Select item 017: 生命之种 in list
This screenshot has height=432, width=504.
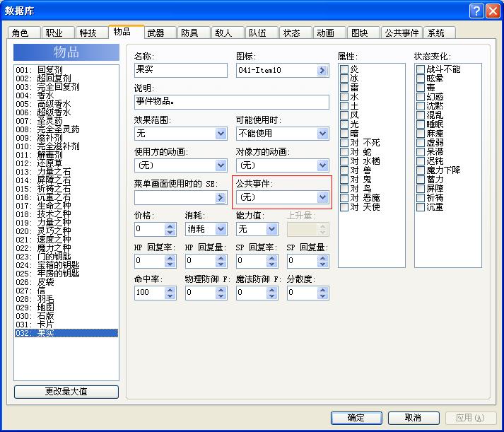66,206
